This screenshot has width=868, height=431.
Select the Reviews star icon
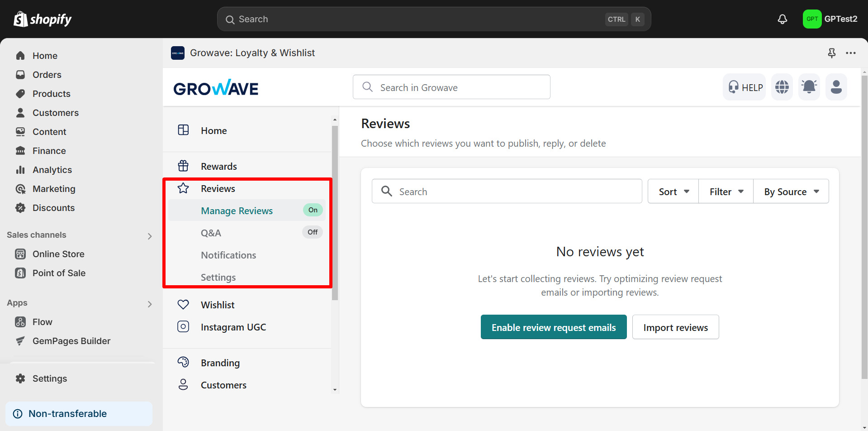183,188
